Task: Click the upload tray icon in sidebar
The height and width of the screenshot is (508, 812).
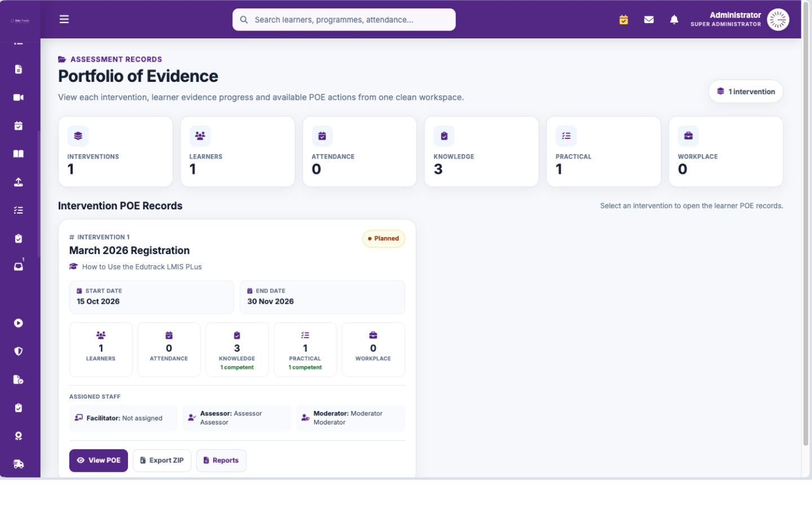Action: pos(19,182)
